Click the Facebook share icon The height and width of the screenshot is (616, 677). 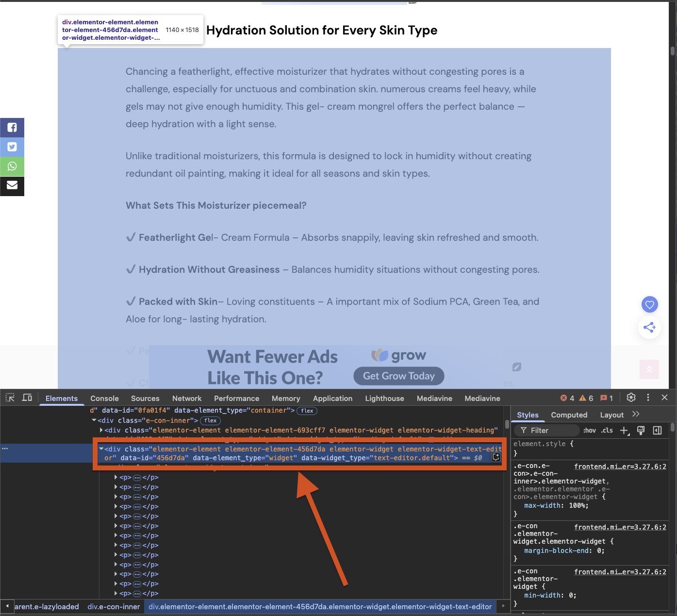12,128
